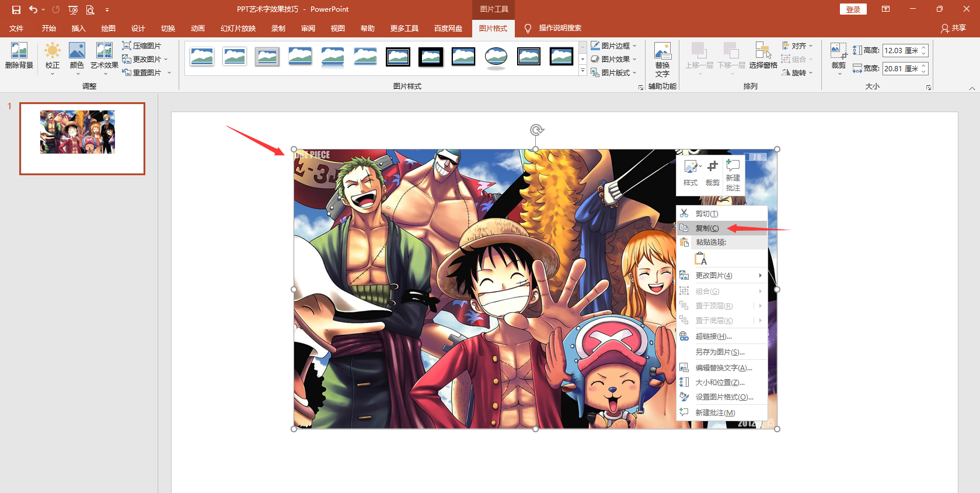The image size is (980, 493).
Task: Open Change Picture (更改图片) submenu in context menu
Action: [722, 275]
